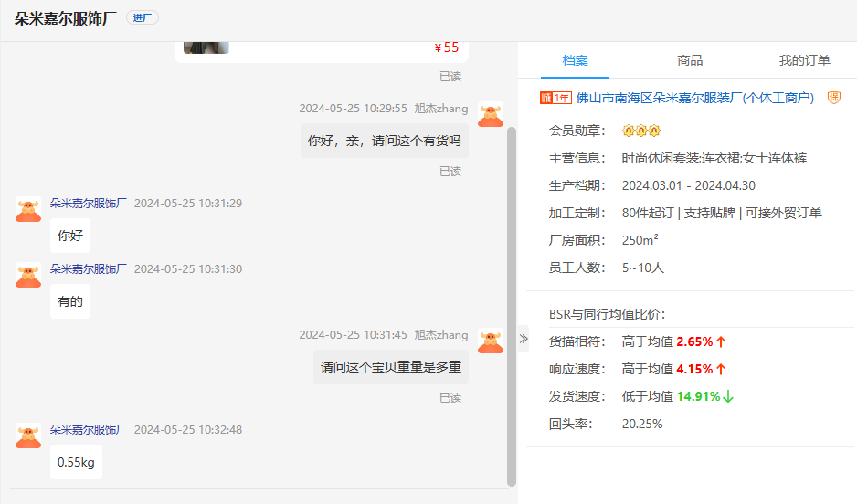Select the 有的 reply bubble

70,301
